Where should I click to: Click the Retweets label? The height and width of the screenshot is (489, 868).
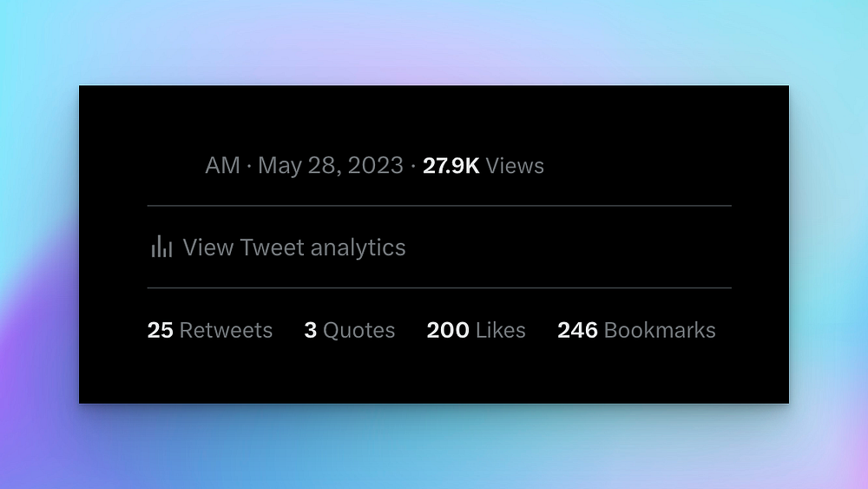(226, 331)
